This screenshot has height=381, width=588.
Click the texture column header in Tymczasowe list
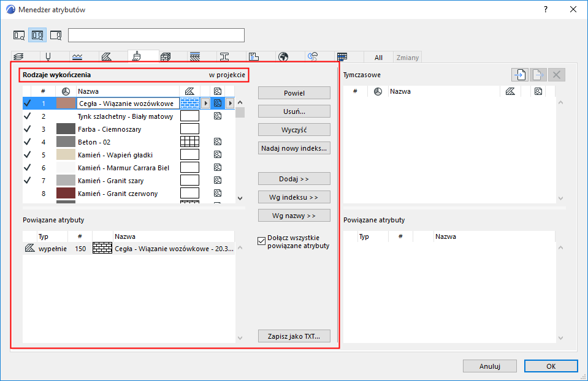coord(538,91)
